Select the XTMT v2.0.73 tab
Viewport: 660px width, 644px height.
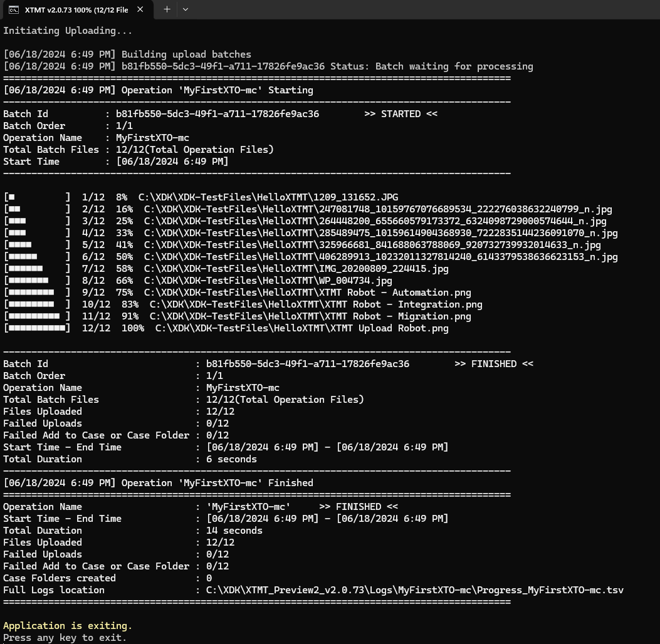(75, 9)
